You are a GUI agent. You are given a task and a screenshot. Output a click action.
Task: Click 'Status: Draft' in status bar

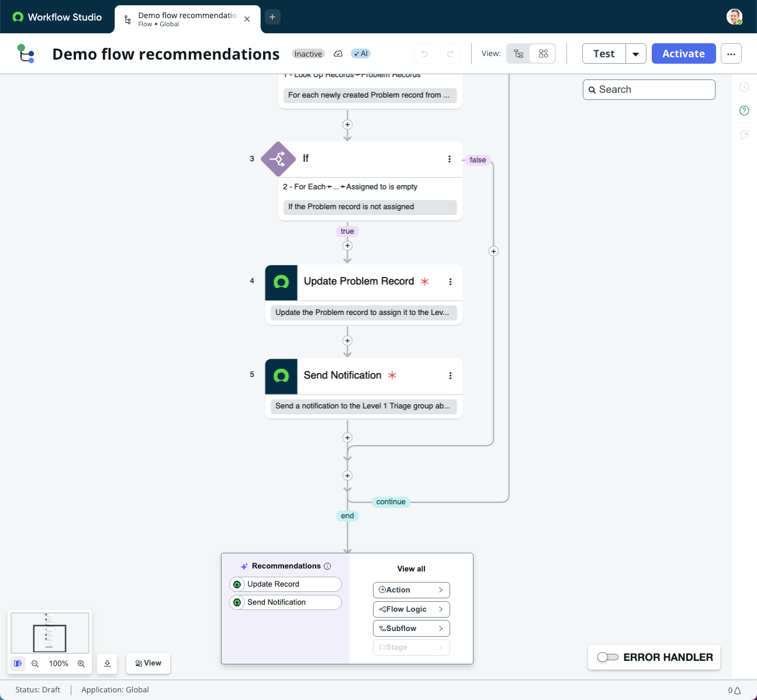(x=38, y=689)
